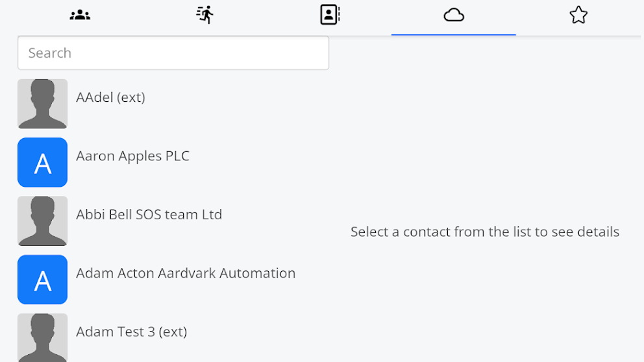Viewport: 644px width, 362px height.
Task: Click Abbi Bell's silhouette avatar
Action: [42, 221]
